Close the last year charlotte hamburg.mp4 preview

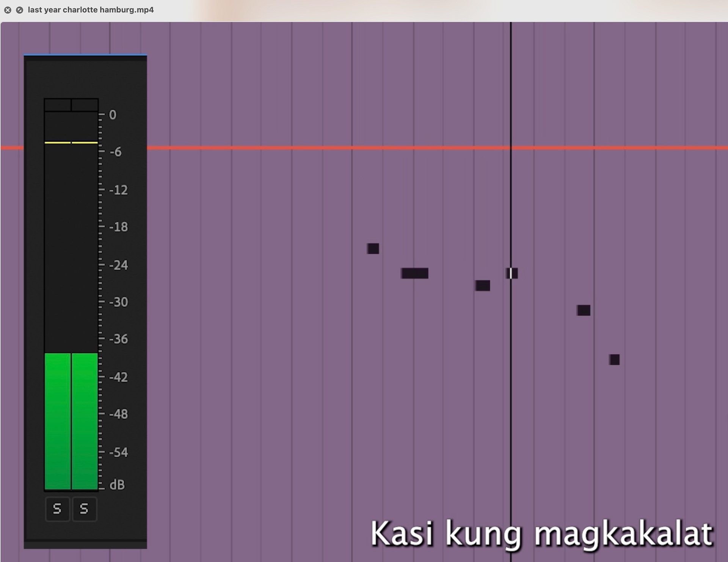tap(8, 10)
